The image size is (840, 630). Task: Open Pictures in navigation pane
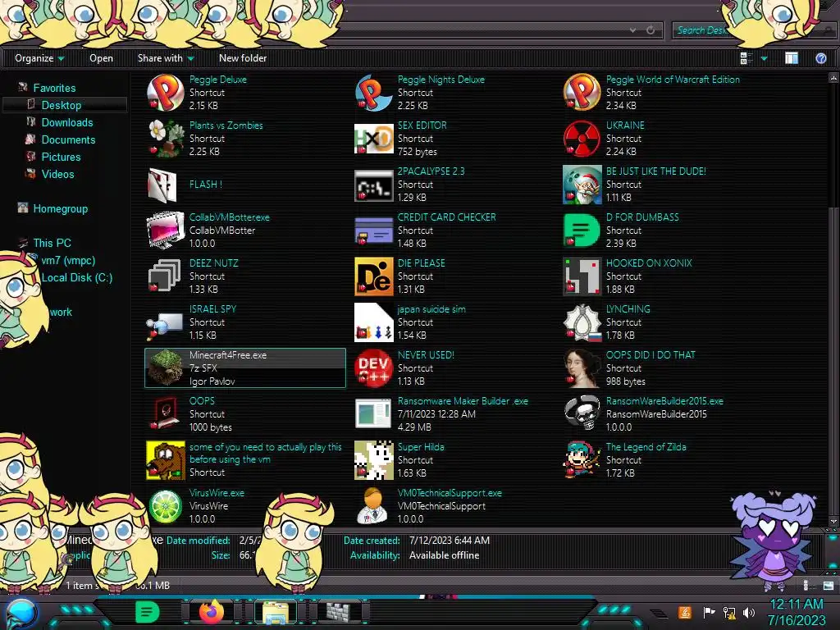(x=61, y=157)
